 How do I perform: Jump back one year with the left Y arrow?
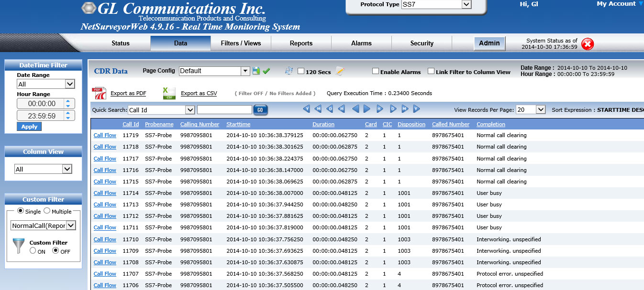(307, 109)
